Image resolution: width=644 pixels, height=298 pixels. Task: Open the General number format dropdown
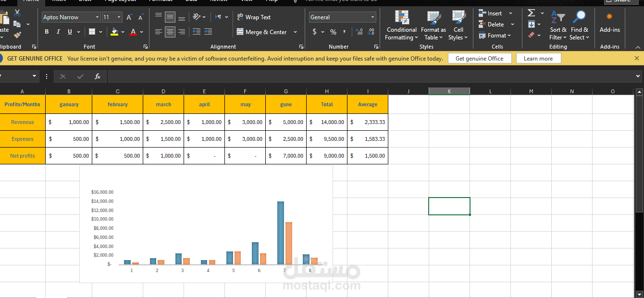(372, 17)
